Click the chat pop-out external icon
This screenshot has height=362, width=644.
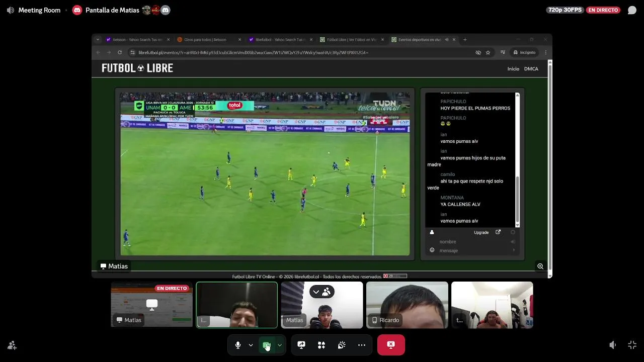pos(498,232)
